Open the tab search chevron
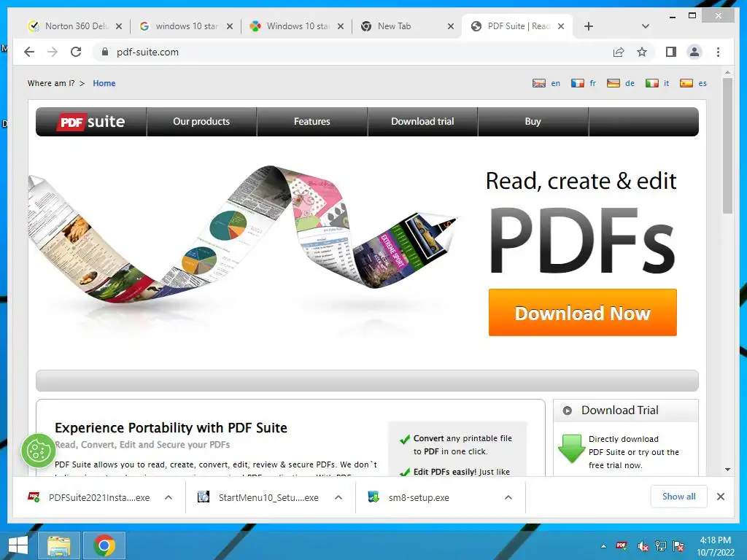 646,26
